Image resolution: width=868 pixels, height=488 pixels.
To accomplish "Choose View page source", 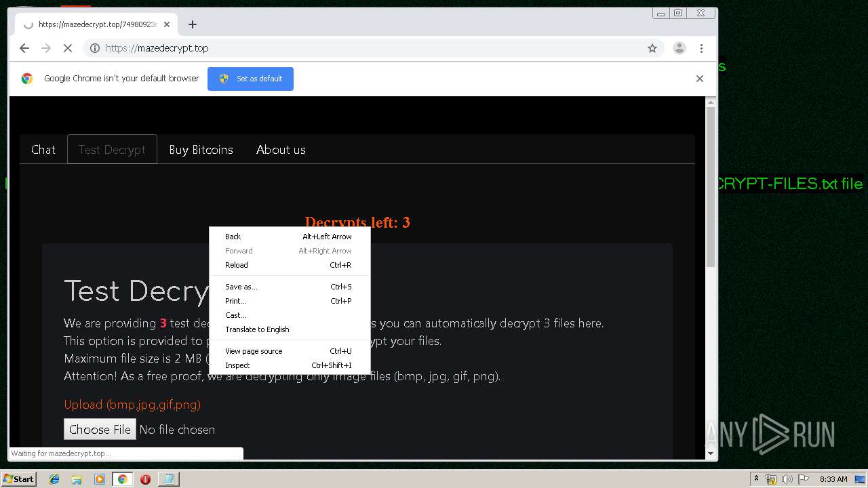I will [x=290, y=351].
